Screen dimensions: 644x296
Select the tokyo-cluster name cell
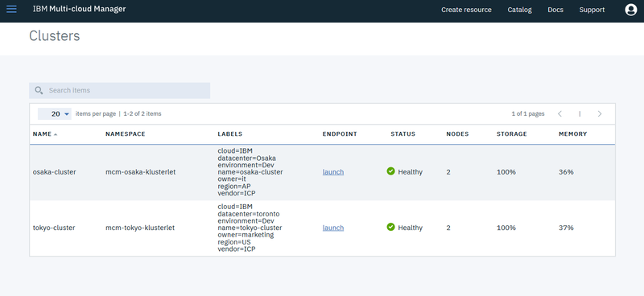coord(54,228)
